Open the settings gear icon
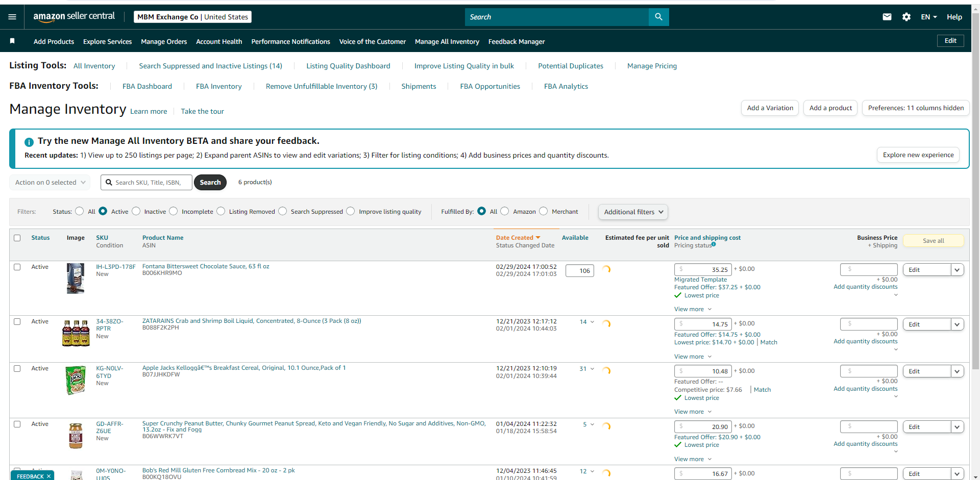This screenshot has width=980, height=480. coord(906,17)
